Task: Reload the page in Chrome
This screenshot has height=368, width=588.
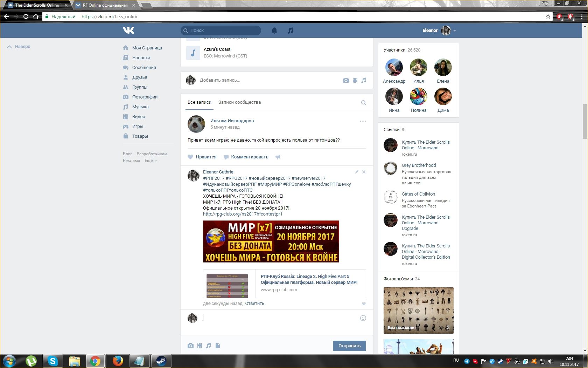Action: (26, 16)
